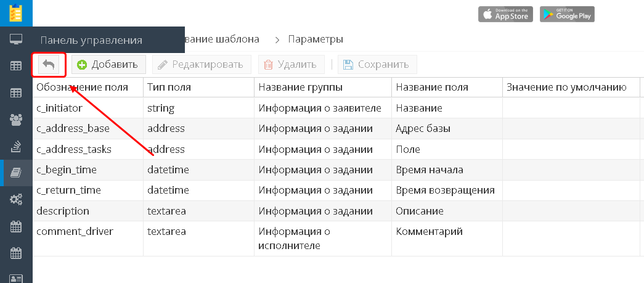644x283 pixels.
Task: Open the ID card sidebar icon
Action: pyautogui.click(x=16, y=277)
